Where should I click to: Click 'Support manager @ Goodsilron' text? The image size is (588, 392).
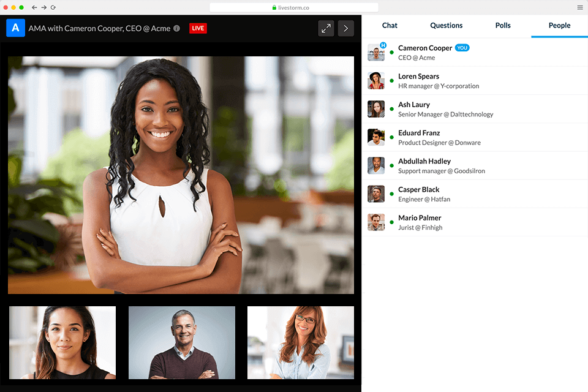(442, 171)
